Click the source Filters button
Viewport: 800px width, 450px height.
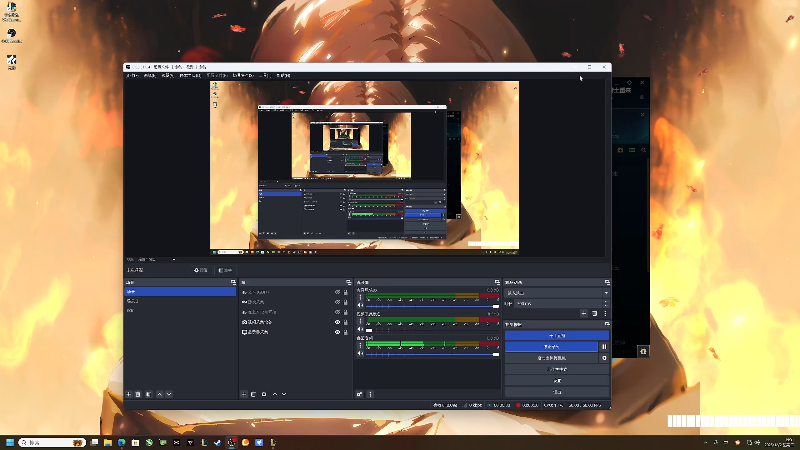(225, 270)
